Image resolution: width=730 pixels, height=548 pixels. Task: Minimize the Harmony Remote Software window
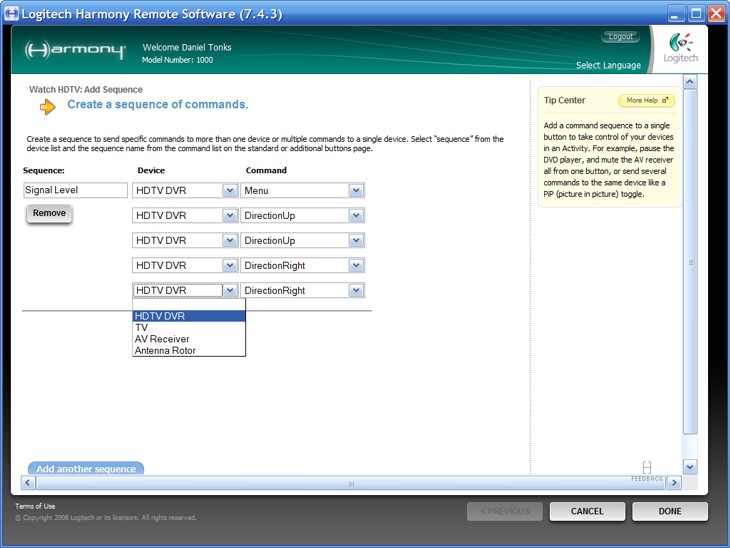point(675,14)
